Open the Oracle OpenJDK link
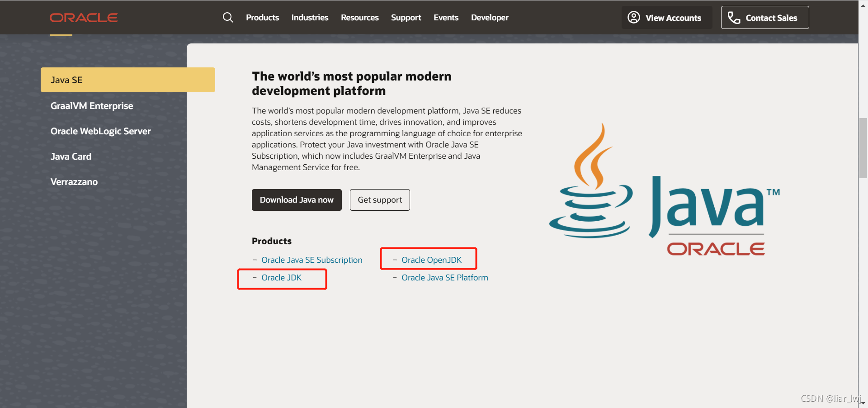Viewport: 868px width, 408px height. 431,260
